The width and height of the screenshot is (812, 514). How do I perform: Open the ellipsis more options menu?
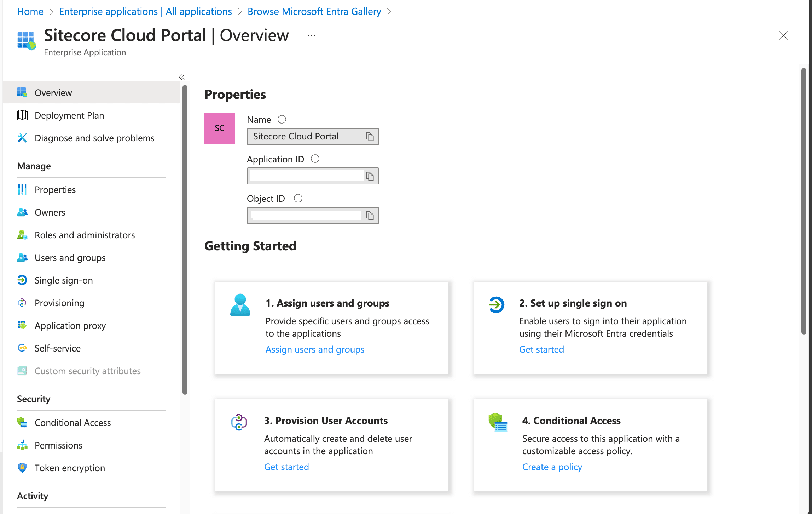coord(311,35)
